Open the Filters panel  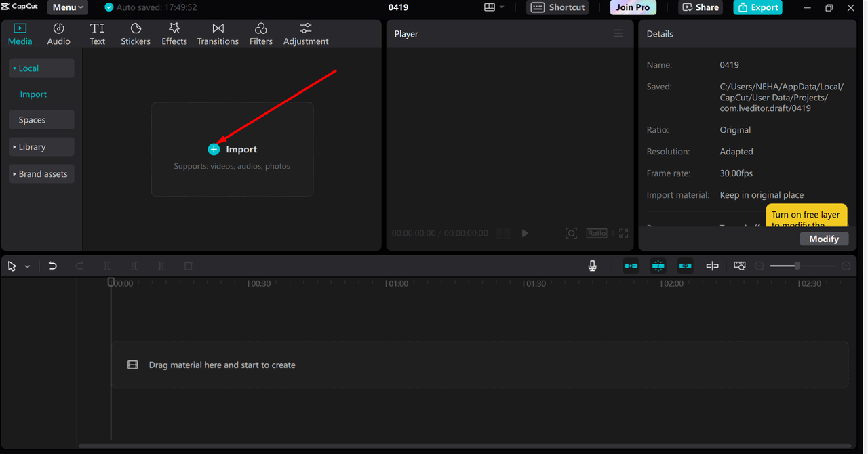[260, 34]
